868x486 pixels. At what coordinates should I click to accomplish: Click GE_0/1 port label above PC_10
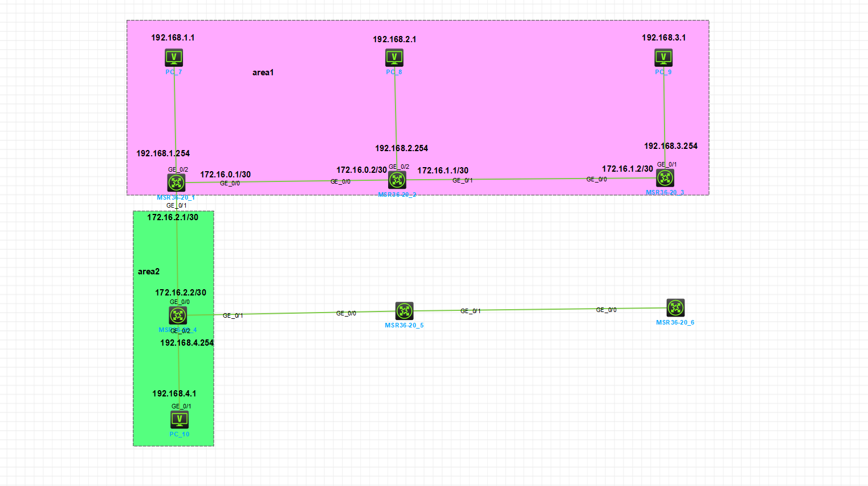(x=181, y=406)
